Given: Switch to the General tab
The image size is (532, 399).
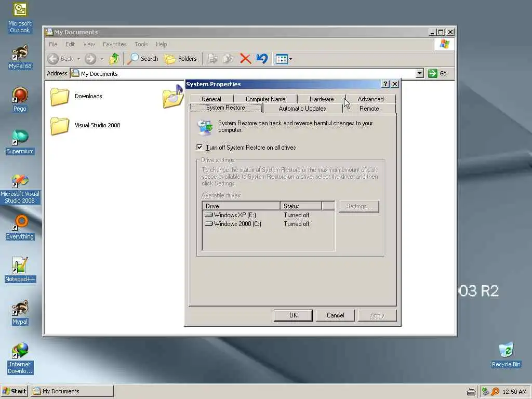Looking at the screenshot, I should [211, 99].
